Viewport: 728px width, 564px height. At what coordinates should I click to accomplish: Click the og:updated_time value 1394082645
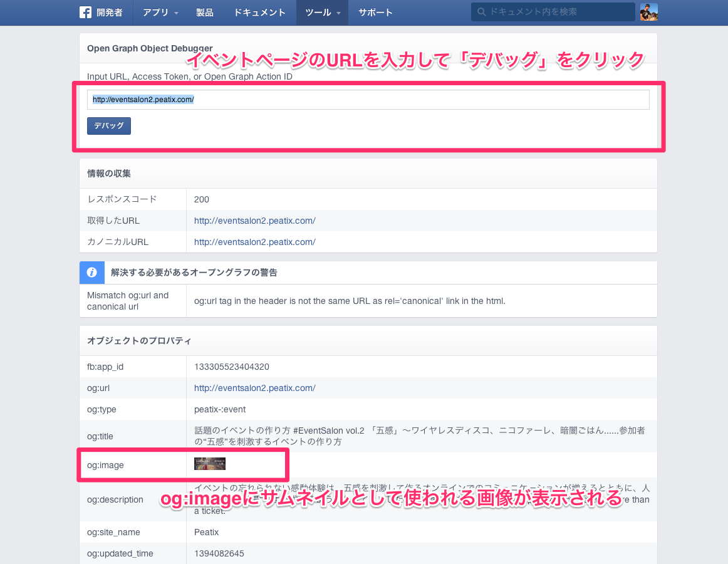[x=219, y=553]
